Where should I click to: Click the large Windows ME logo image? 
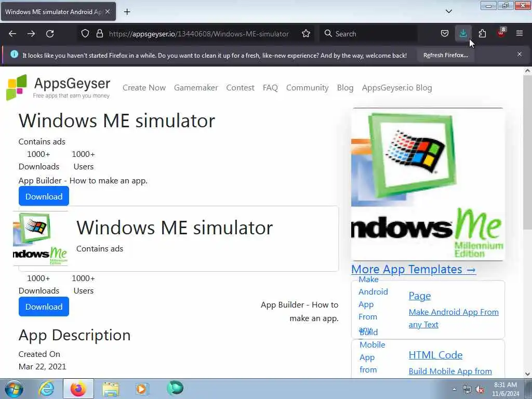428,184
